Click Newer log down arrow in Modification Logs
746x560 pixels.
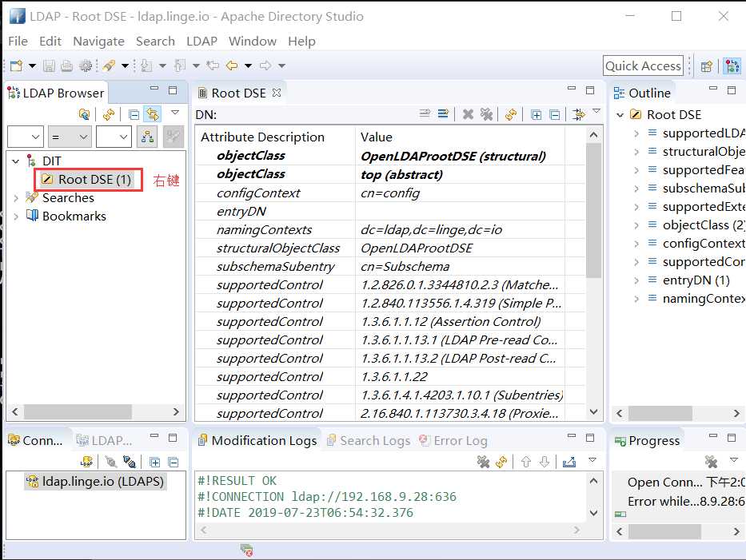pyautogui.click(x=545, y=461)
